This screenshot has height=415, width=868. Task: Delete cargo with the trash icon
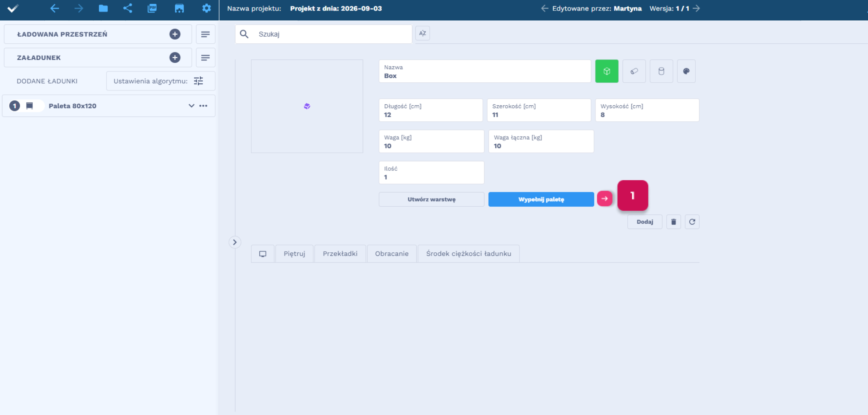(x=673, y=222)
